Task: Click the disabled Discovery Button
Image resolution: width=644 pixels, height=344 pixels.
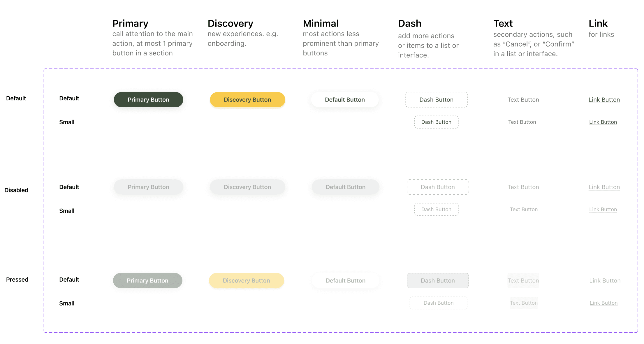Action: pyautogui.click(x=247, y=187)
